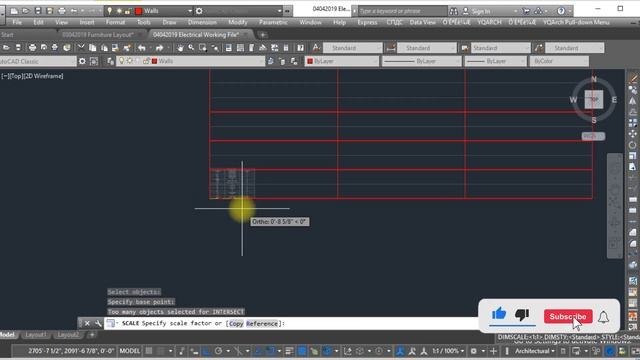Click the command line customize wrench icon
Screen dimensions: 640x360
tap(98, 323)
